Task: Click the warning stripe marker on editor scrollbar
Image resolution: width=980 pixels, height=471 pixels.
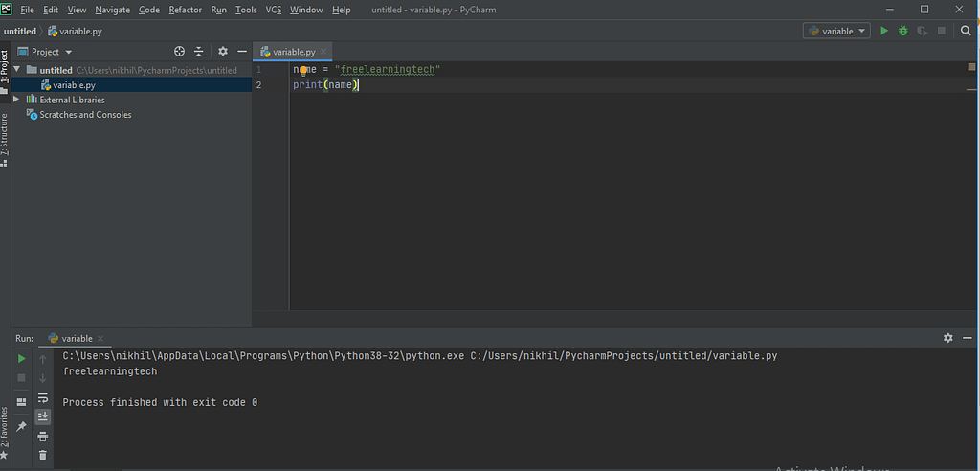Action: pos(972,89)
